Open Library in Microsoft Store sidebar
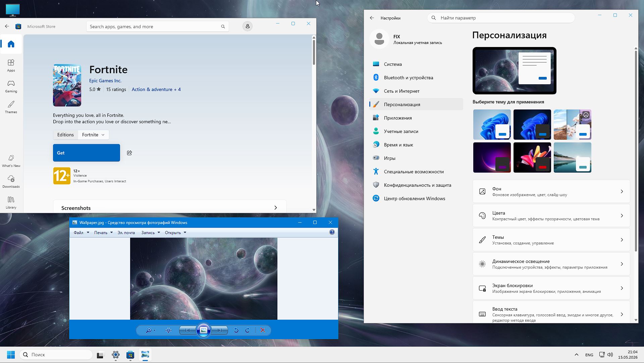This screenshot has width=644, height=363. 11,202
